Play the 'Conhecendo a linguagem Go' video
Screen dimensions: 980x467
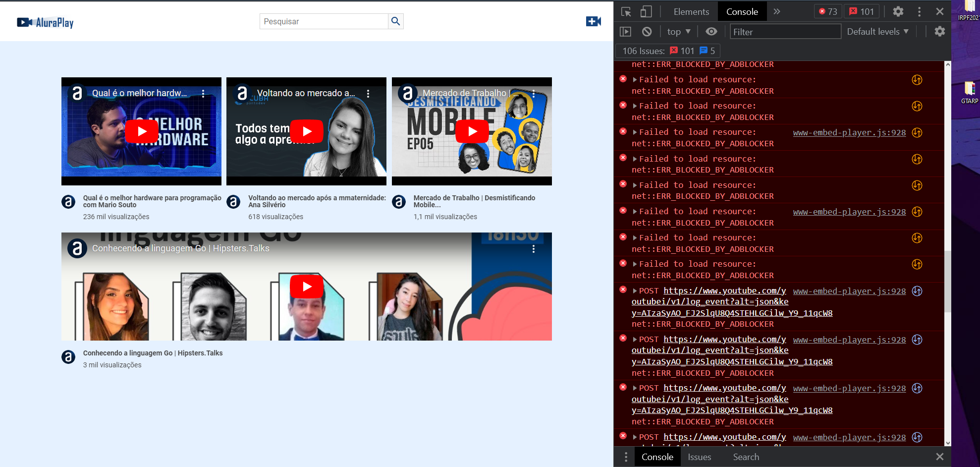click(307, 287)
